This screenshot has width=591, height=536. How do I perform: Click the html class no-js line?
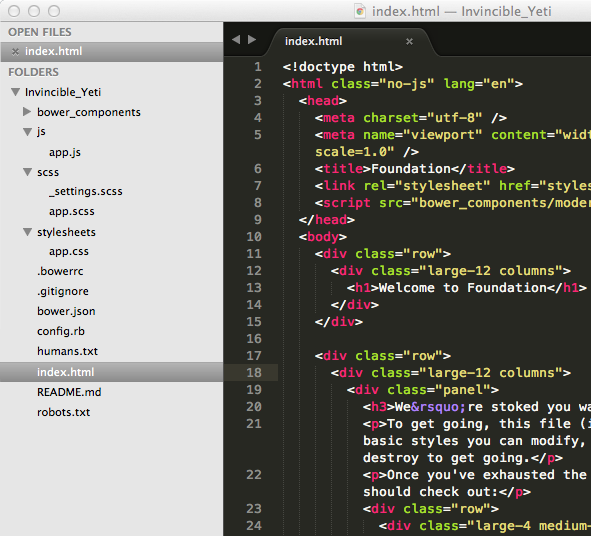[403, 84]
